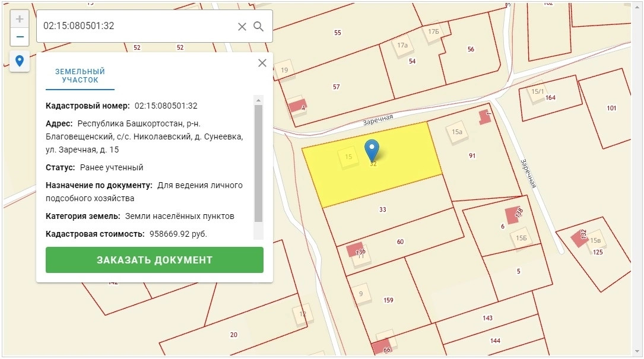Click the cadastral value 958669.92 руб.
Viewport: 644px width, 359px height.
[178, 234]
